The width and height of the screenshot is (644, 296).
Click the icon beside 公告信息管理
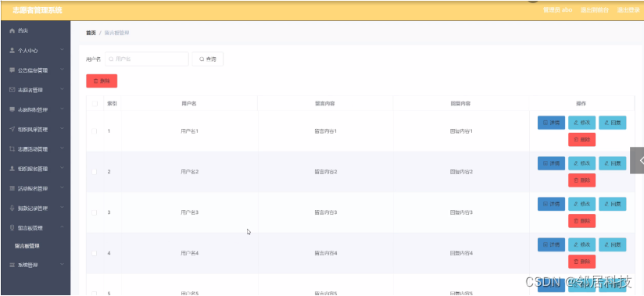point(12,70)
